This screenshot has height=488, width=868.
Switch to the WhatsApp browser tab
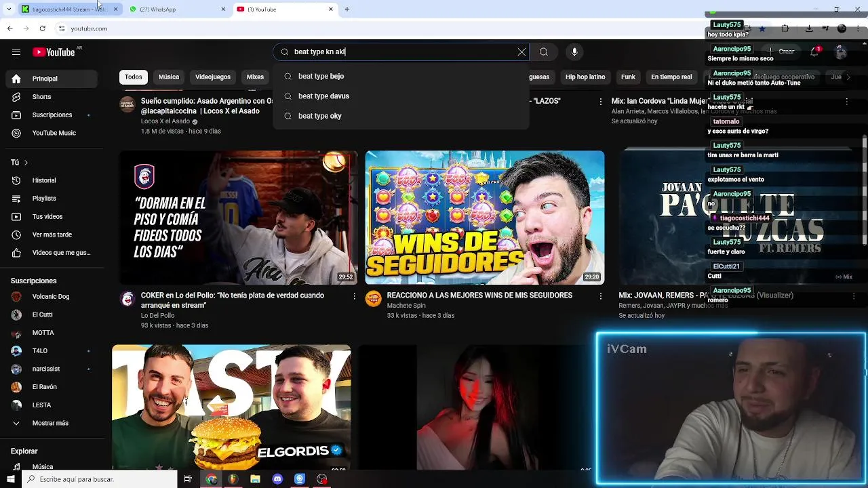click(x=178, y=9)
